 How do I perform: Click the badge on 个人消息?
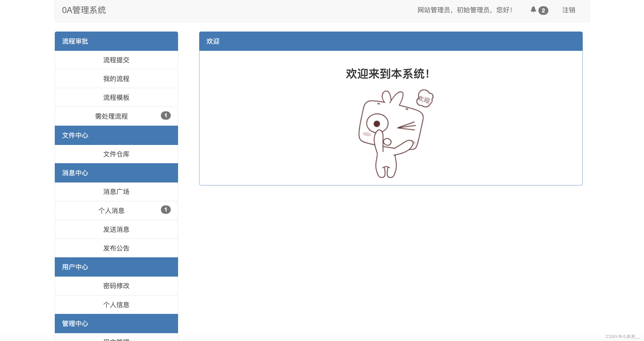click(166, 209)
